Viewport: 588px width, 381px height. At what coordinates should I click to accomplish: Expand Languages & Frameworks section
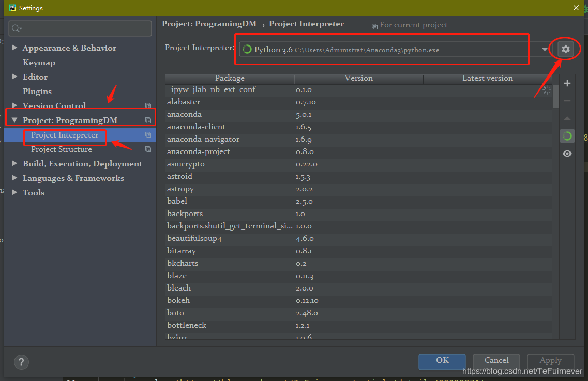[14, 178]
